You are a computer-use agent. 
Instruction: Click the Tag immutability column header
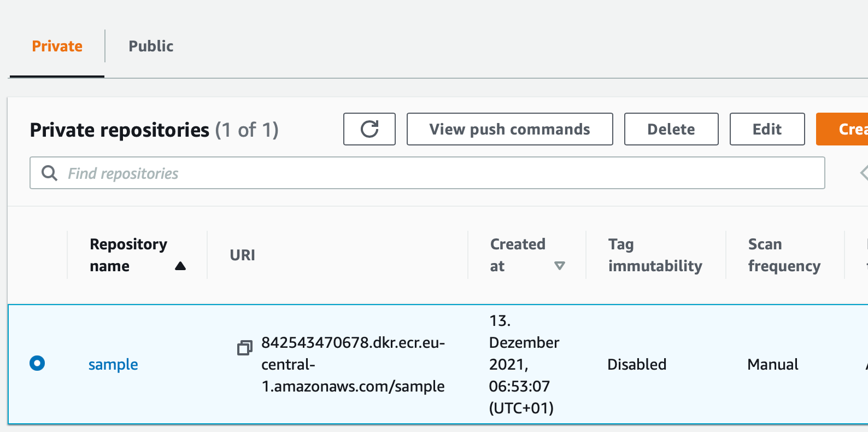(x=655, y=255)
